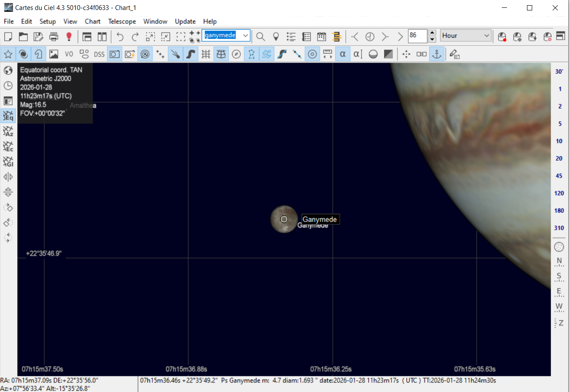The height and width of the screenshot is (392, 570).
Task: Step time forward with the right arrow
Action: [x=385, y=37]
